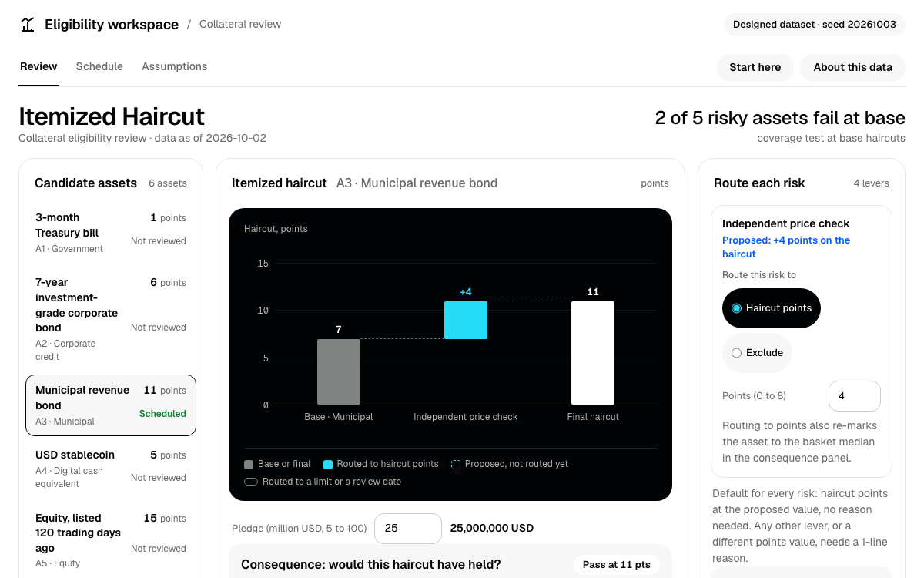Open the Schedule tab
Viewport: 924px width, 578px height.
[99, 66]
